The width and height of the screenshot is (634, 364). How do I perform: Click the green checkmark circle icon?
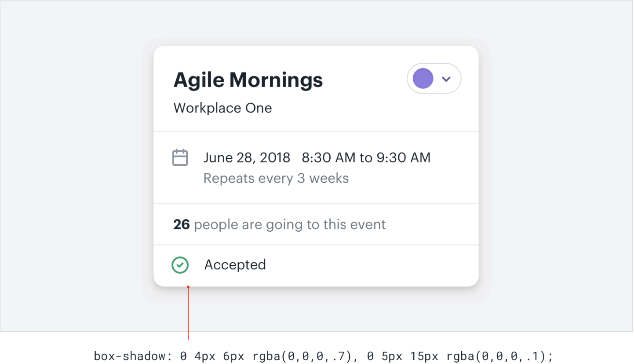(180, 265)
